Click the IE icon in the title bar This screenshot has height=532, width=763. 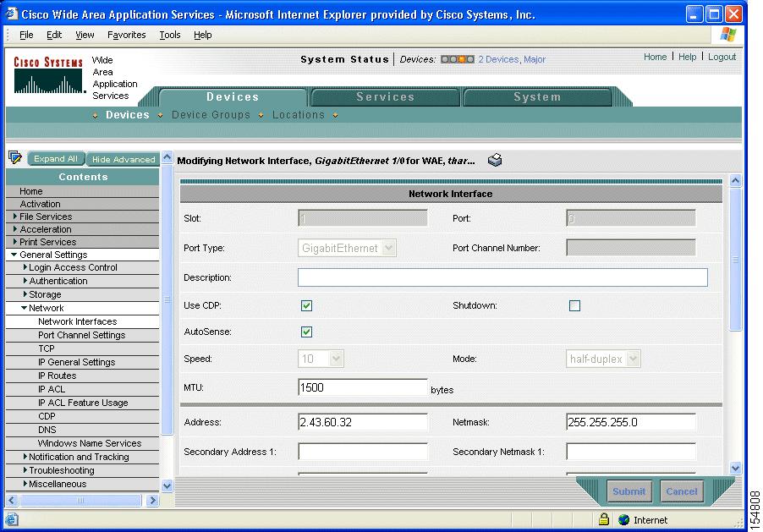coord(11,14)
